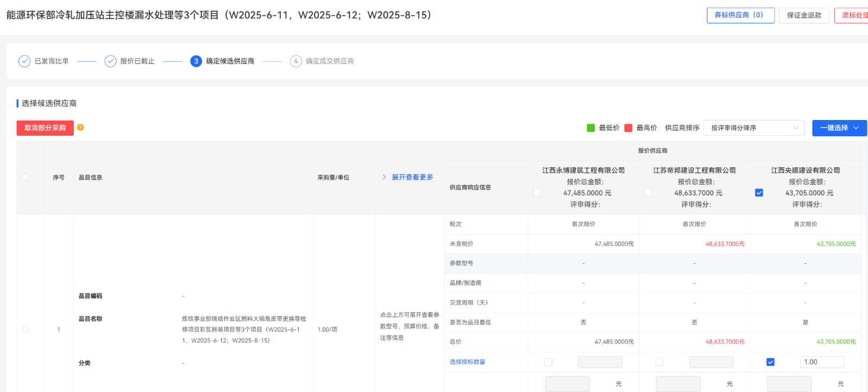Click the 供应商响应信息 header
The image size is (868, 392).
click(x=470, y=188)
